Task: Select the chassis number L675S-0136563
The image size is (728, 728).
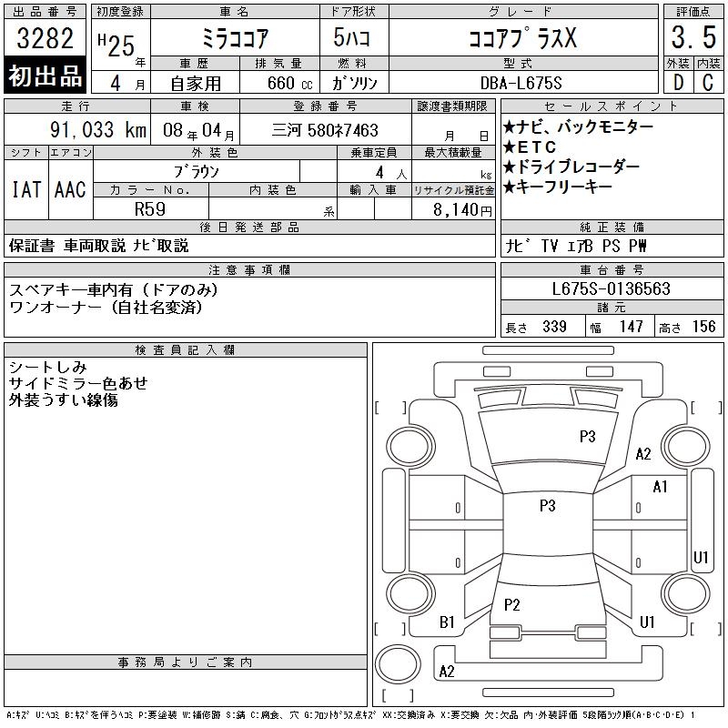Action: point(611,288)
